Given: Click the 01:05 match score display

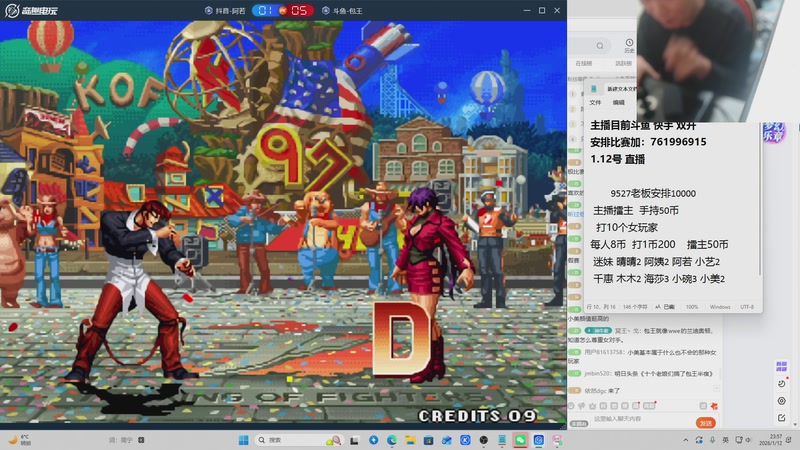Looking at the screenshot, I should pos(283,10).
